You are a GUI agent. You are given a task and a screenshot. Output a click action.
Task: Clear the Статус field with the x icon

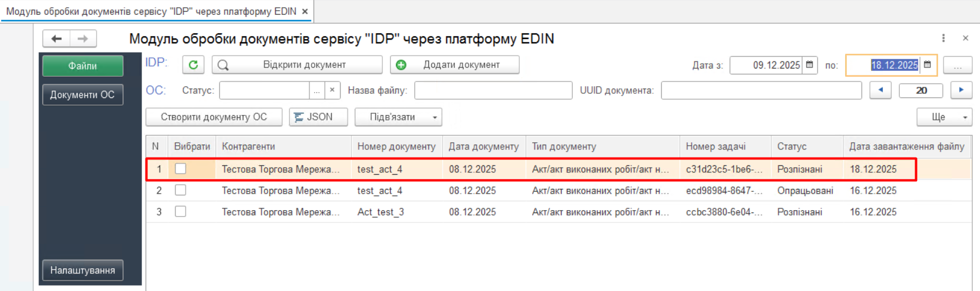[332, 90]
